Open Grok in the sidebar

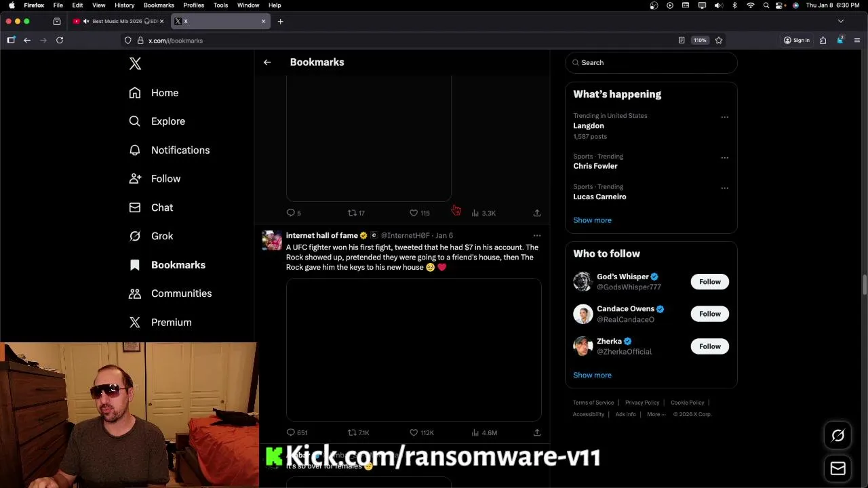151,236
